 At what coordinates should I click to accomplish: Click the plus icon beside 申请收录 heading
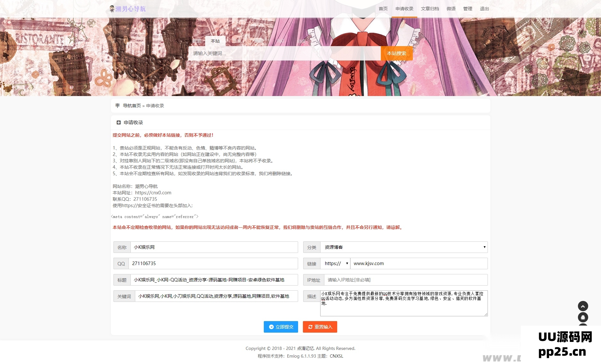[119, 122]
